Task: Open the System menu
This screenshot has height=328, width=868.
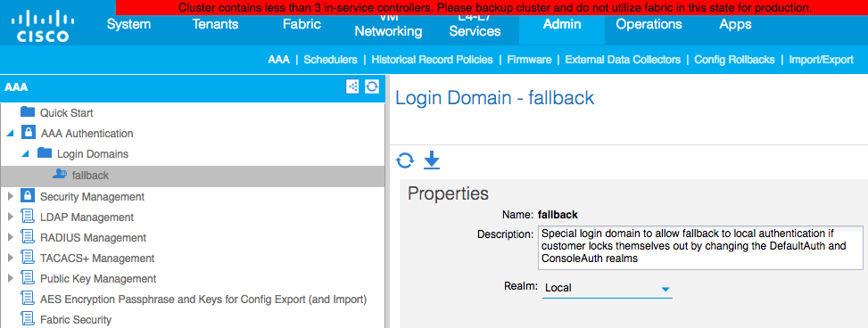Action: coord(128,24)
